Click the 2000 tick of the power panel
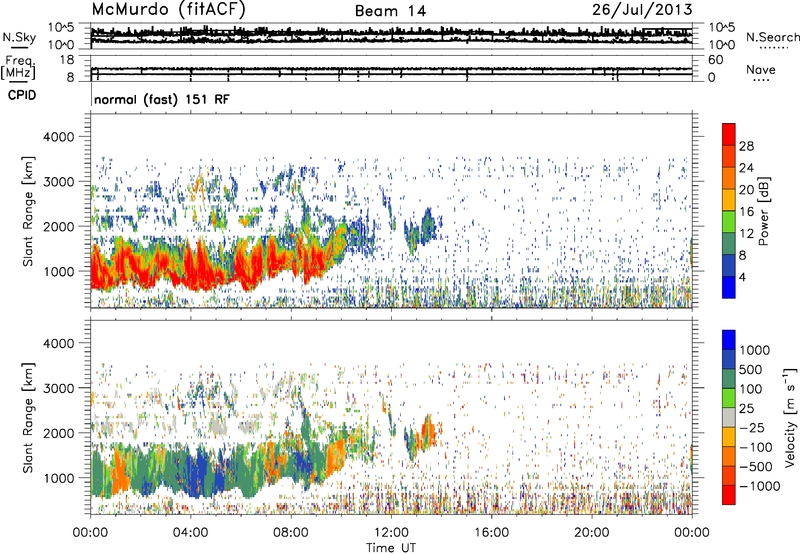The image size is (800, 554). click(58, 226)
